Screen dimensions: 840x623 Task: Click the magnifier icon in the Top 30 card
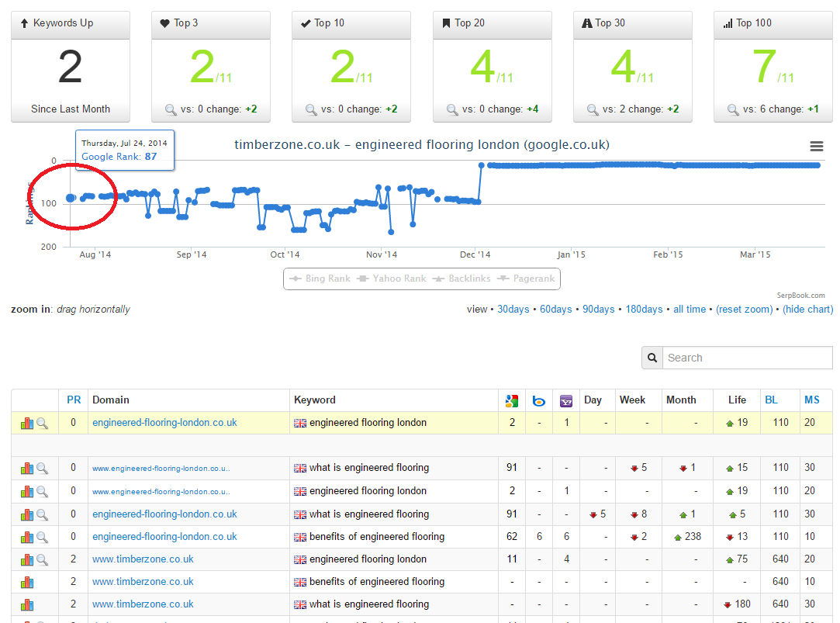(593, 109)
